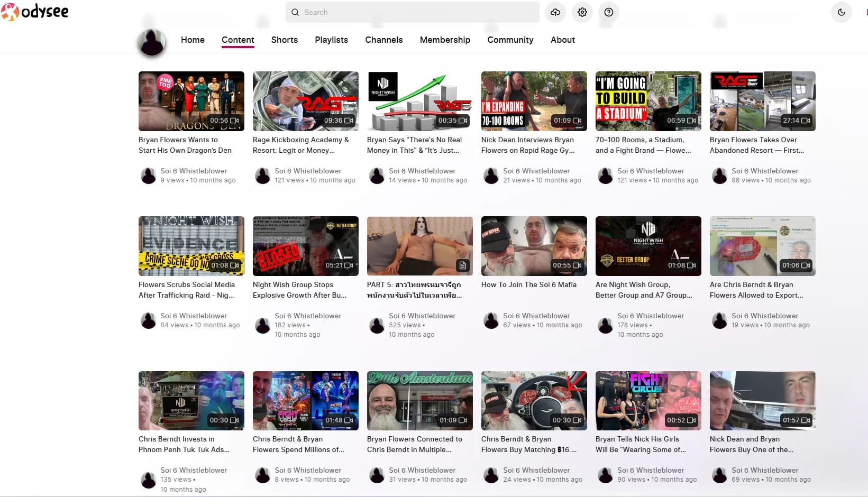Open No Real Money video thumbnail
Image resolution: width=868 pixels, height=497 pixels.
click(x=420, y=101)
